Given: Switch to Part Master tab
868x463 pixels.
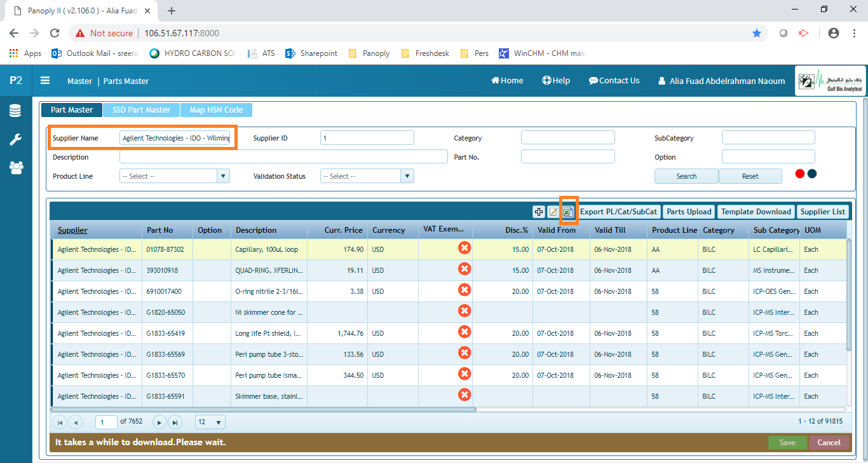Looking at the screenshot, I should pyautogui.click(x=72, y=110).
